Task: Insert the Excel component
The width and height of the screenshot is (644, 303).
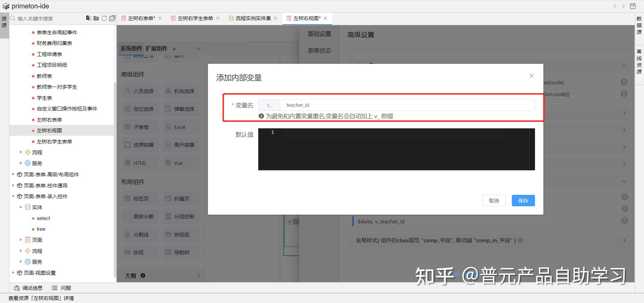Action: click(181, 127)
